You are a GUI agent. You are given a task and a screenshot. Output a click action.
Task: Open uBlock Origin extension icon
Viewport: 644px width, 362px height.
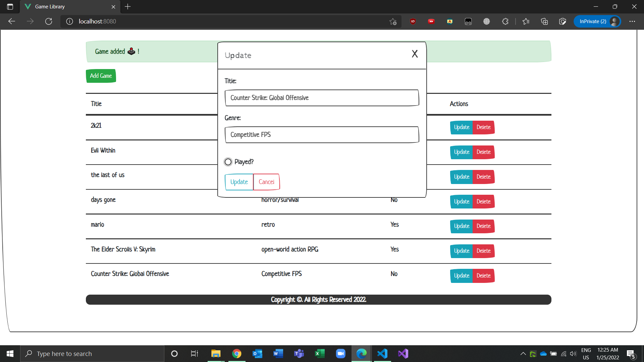pyautogui.click(x=413, y=21)
